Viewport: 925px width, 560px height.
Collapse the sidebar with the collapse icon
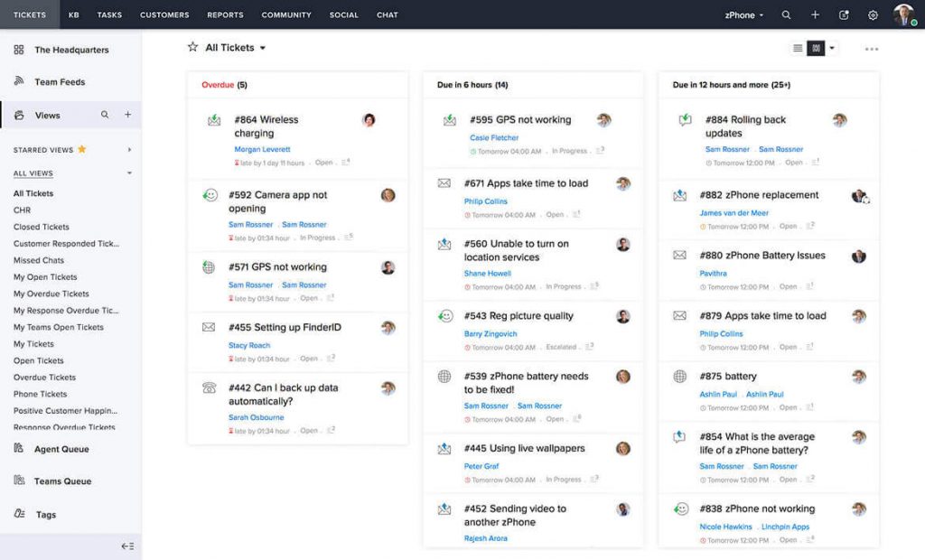(127, 546)
